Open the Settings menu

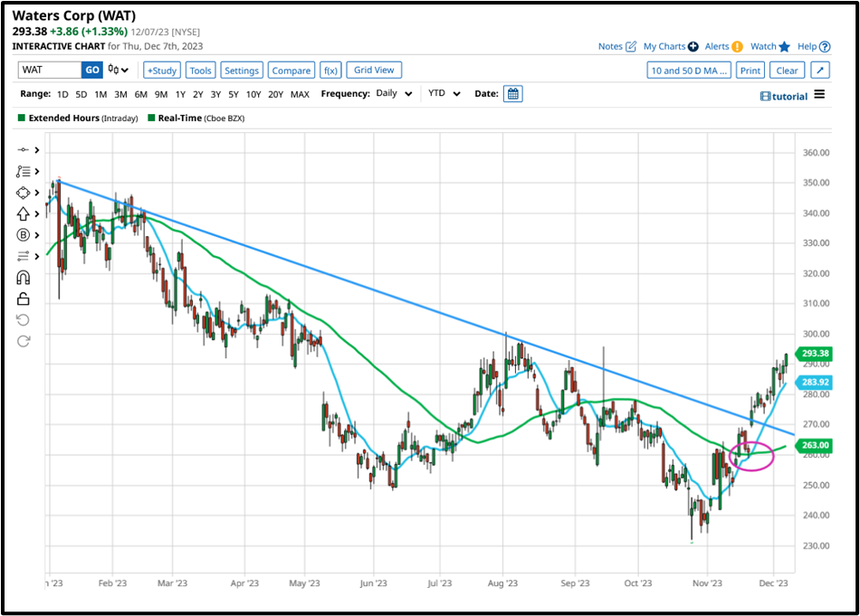point(243,70)
